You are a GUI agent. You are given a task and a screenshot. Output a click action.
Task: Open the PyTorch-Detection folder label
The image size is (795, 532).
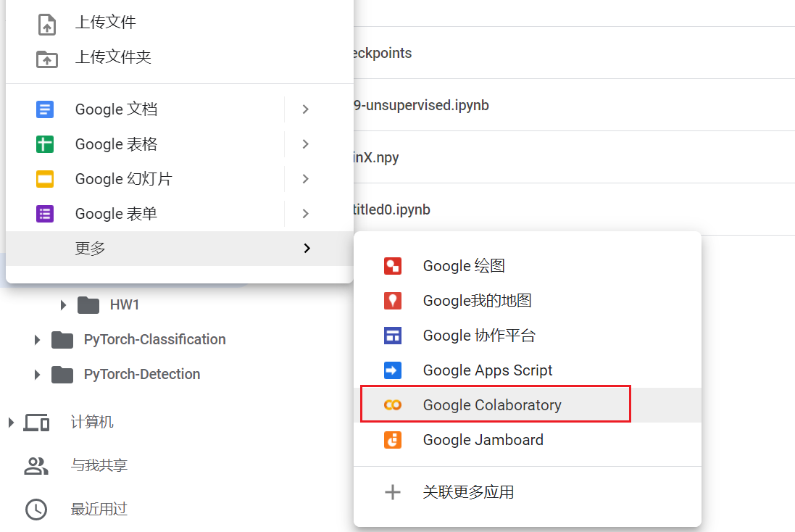click(x=142, y=374)
